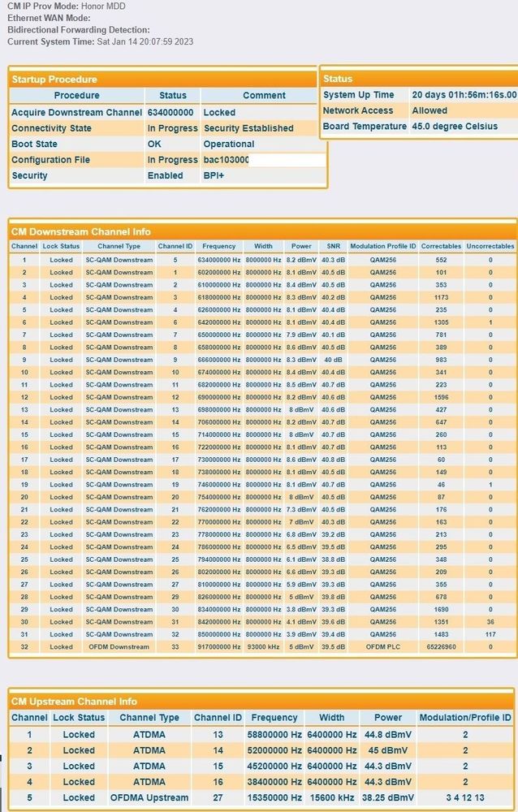Click the Bidirectional Forwarding Detection label
Viewport: 518px width, 812px height.
[79, 30]
